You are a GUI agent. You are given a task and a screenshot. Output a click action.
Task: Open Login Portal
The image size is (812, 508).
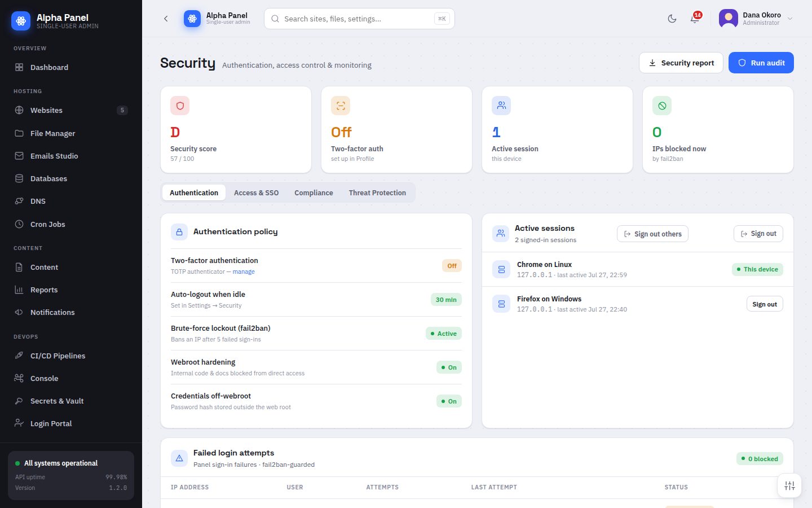(71, 423)
